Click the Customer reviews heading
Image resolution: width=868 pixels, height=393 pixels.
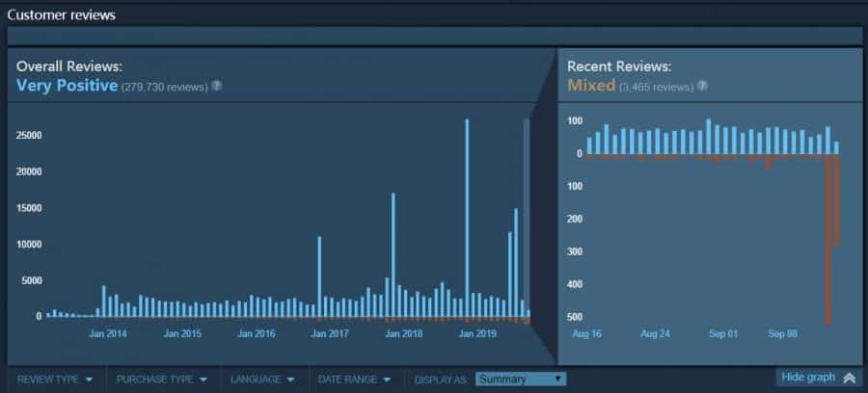tap(62, 14)
